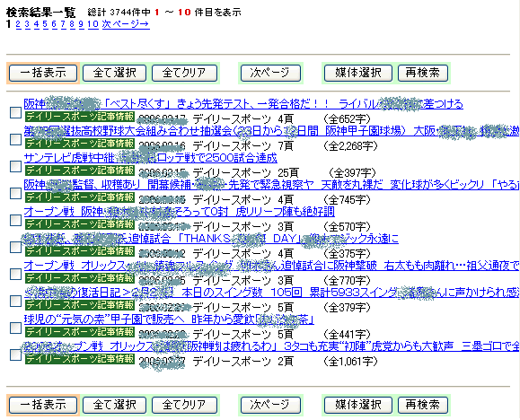Click the デイリースポーツ記事情報 badge of the 570字 article

(80, 224)
